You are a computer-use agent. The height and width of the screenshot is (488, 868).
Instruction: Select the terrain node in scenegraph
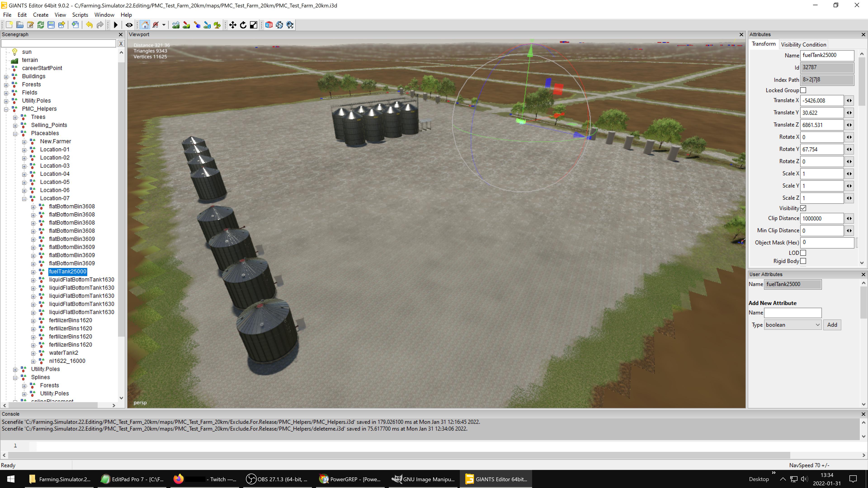[x=30, y=60]
